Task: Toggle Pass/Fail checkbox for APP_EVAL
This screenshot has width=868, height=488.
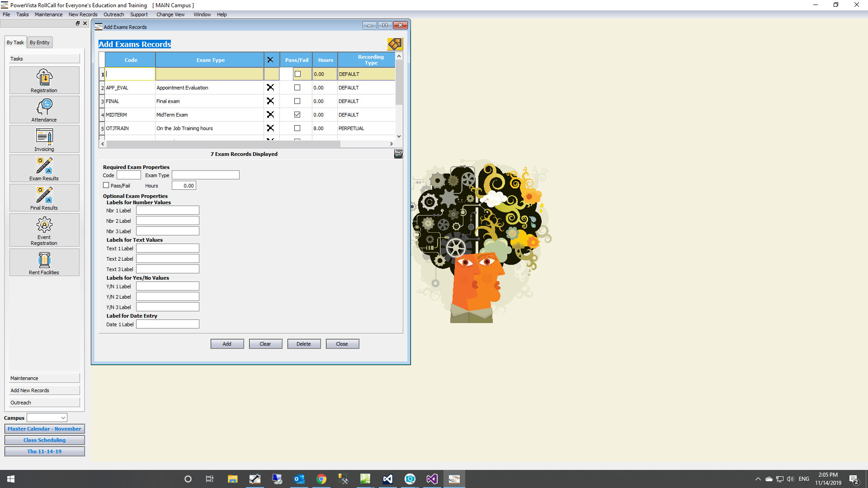Action: (x=297, y=88)
